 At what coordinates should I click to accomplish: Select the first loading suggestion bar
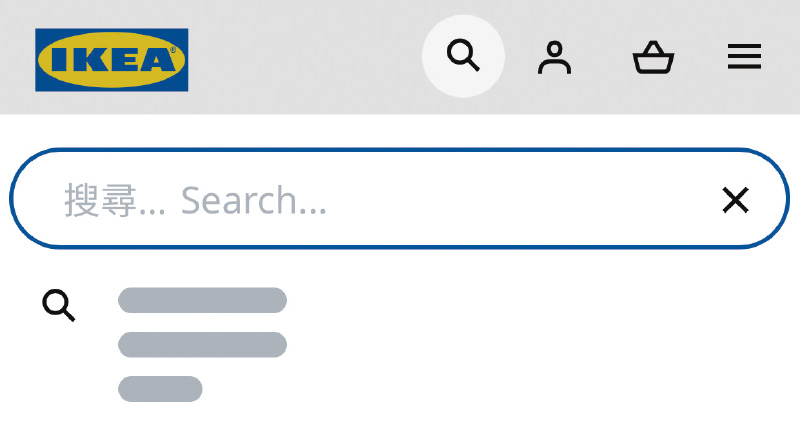203,300
